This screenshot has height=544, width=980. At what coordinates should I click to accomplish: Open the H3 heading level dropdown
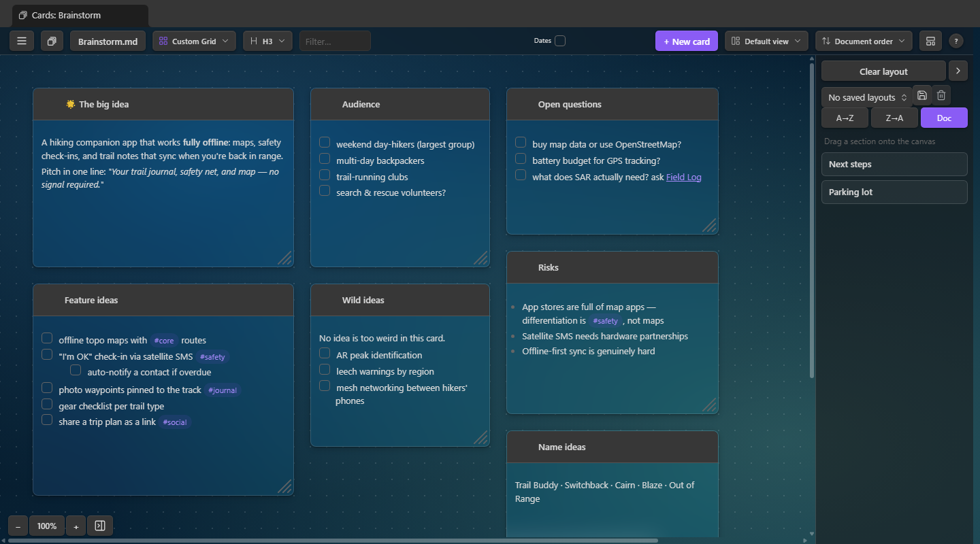[267, 41]
